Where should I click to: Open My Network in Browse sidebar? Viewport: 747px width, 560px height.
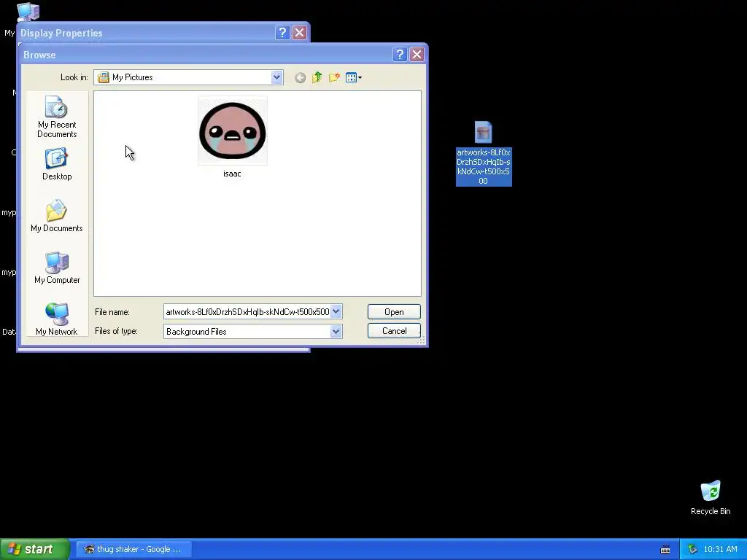point(57,319)
